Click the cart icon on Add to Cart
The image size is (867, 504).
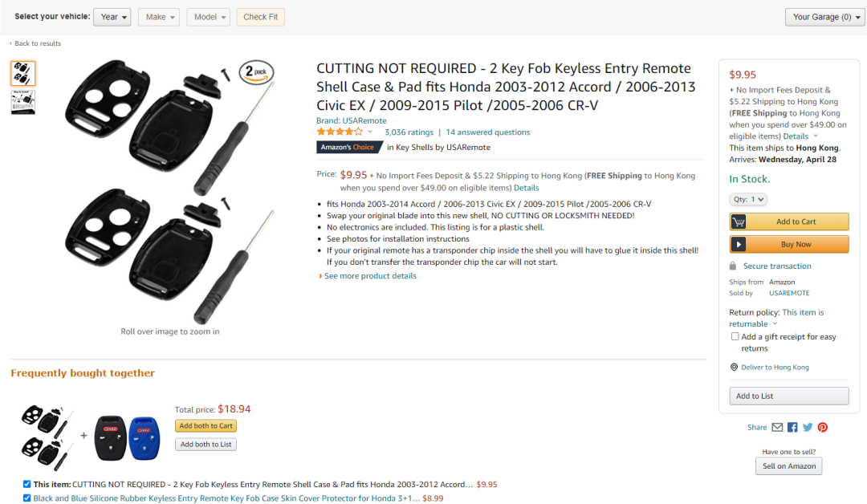(x=739, y=222)
